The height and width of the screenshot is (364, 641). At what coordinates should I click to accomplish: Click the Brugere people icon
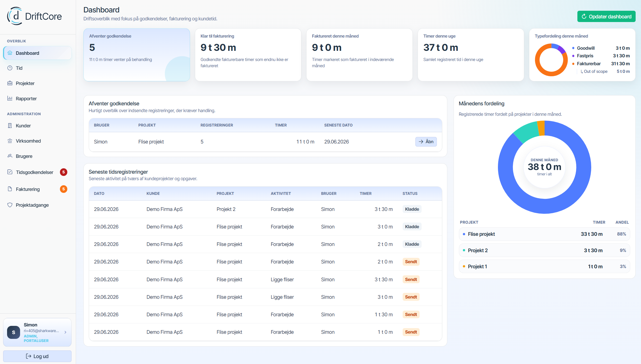10,156
